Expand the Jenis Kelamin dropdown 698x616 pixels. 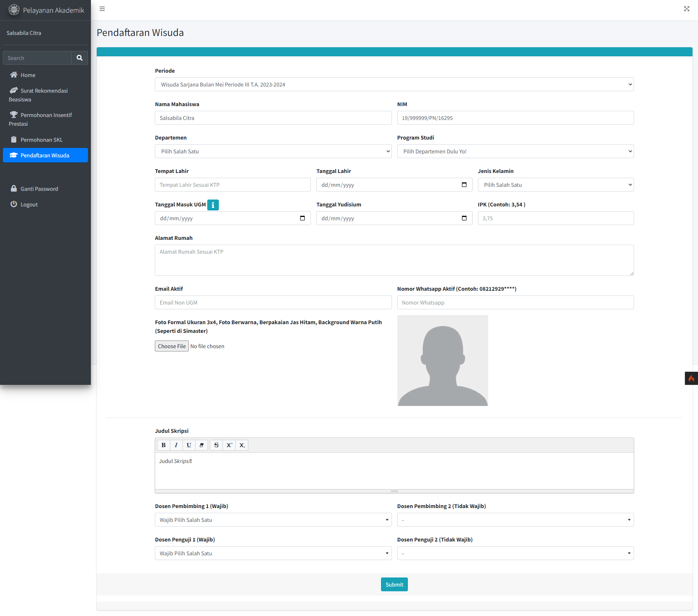point(555,185)
